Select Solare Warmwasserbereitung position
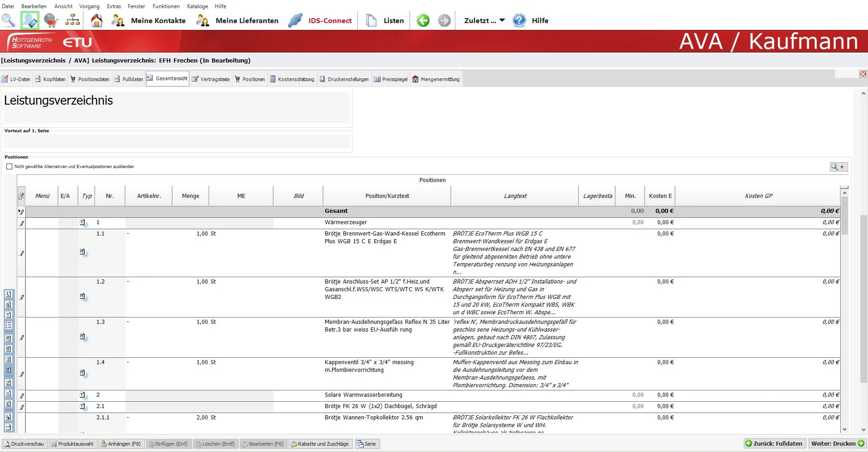868x452 pixels. tap(363, 395)
